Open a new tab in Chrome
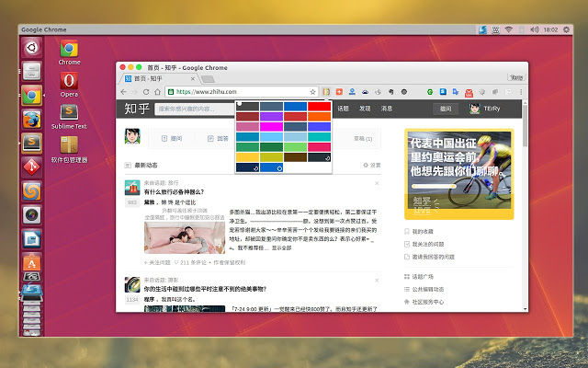This screenshot has height=368, width=588. coord(208,79)
